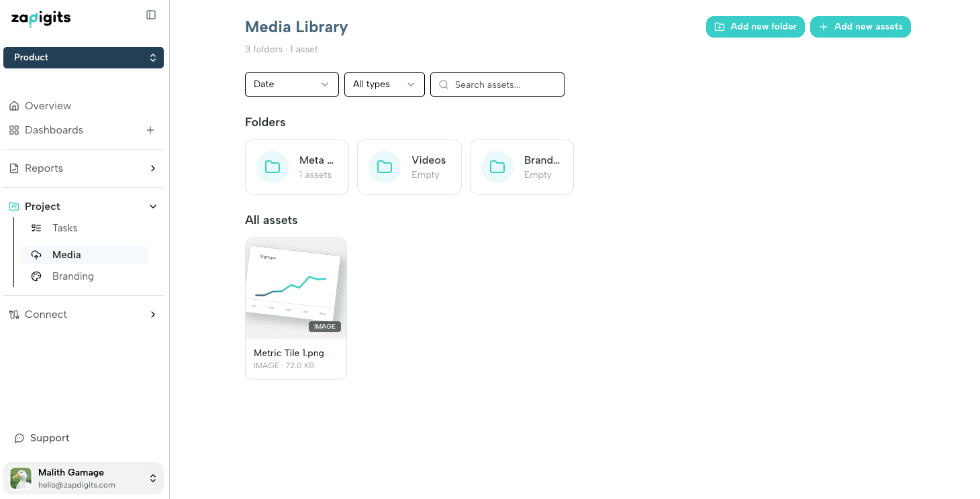Viewport: 980px width, 499px height.
Task: Open the Reports document icon
Action: [x=14, y=168]
